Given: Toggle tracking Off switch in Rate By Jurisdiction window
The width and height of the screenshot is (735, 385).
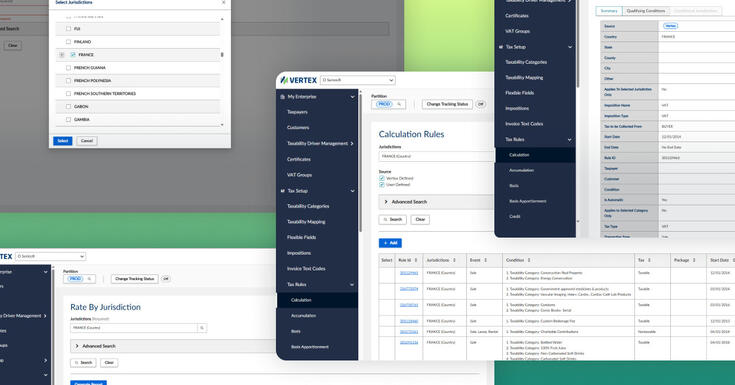Looking at the screenshot, I should click(165, 279).
